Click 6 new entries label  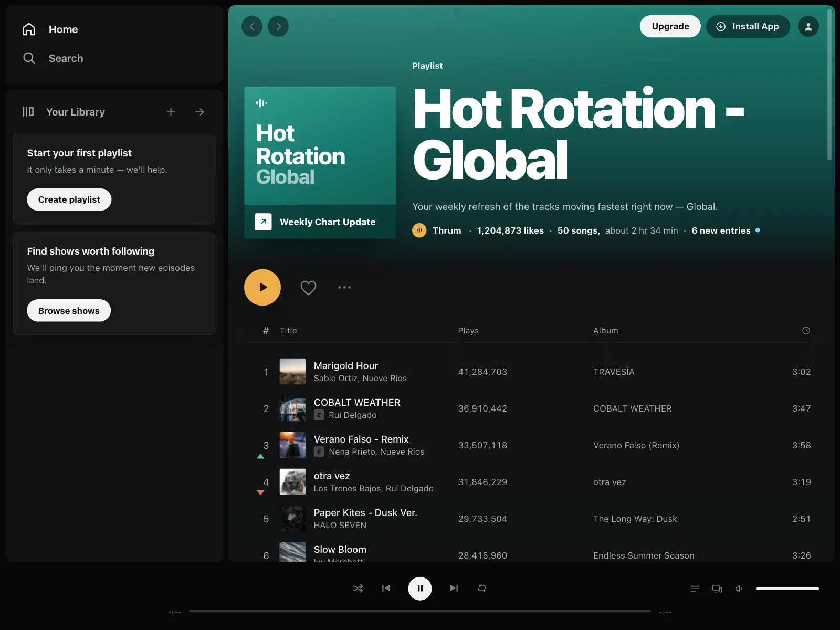point(721,230)
